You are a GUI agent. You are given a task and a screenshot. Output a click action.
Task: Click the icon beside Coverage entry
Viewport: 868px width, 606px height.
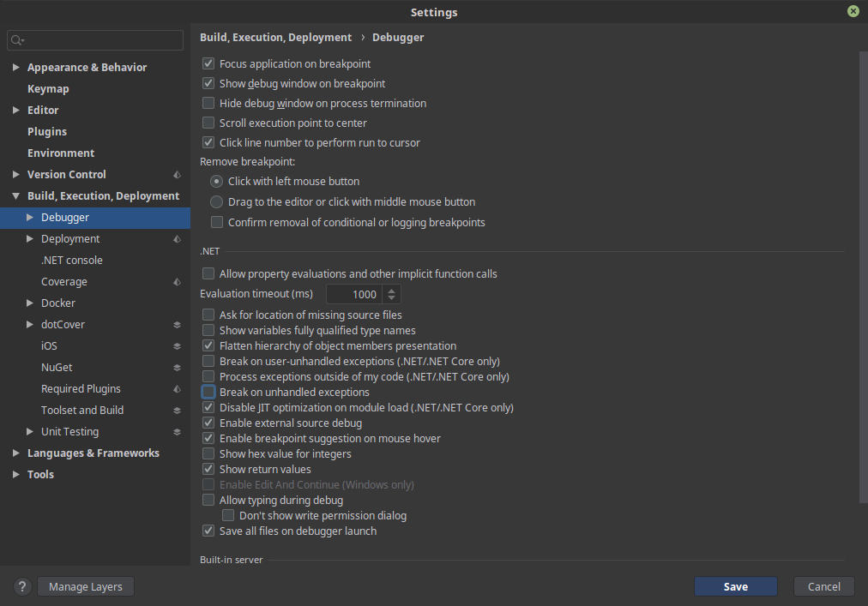click(x=177, y=282)
